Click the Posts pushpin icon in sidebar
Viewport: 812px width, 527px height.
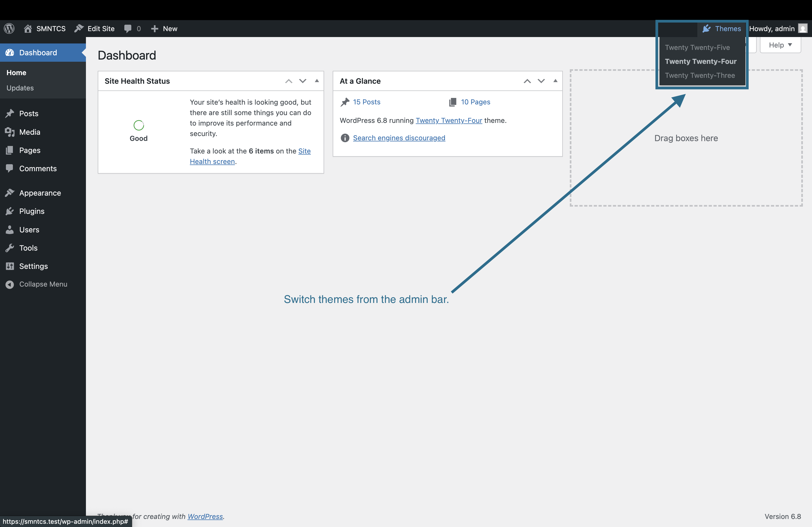click(x=10, y=114)
